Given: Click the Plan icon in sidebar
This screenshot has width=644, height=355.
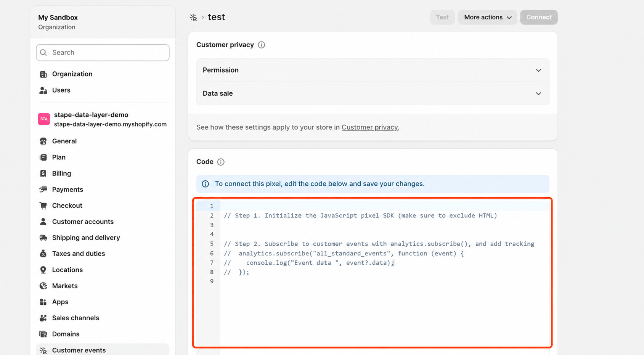Looking at the screenshot, I should point(43,157).
